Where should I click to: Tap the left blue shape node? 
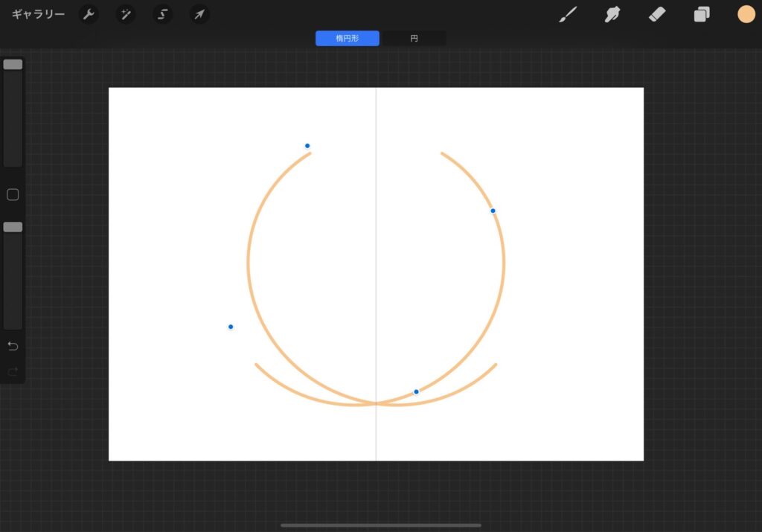pos(231,327)
